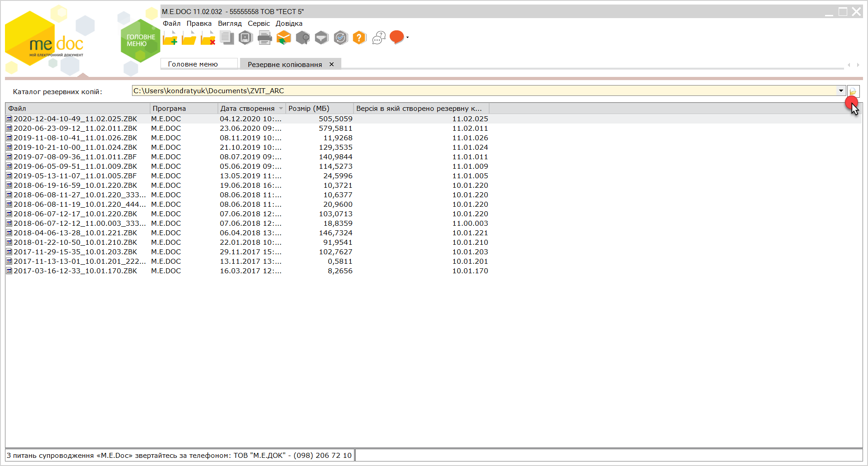
Task: Click the create new backup folder-plus icon
Action: tap(170, 38)
